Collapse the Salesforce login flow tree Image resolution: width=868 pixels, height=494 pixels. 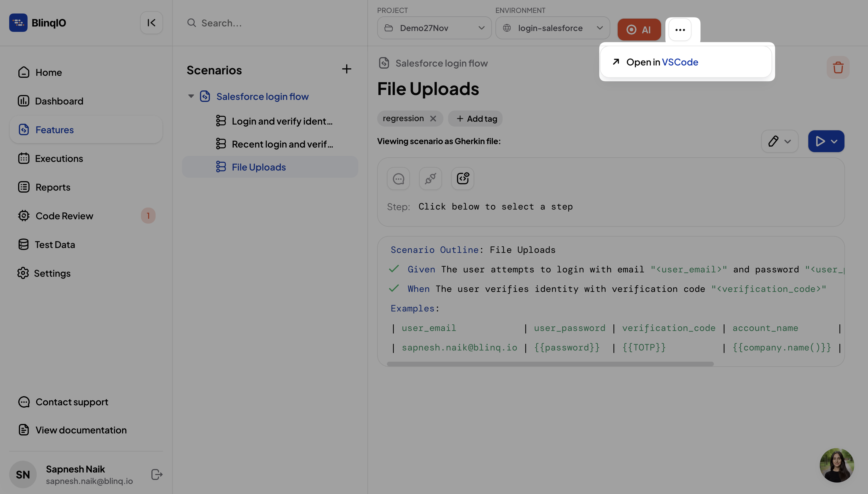tap(191, 96)
